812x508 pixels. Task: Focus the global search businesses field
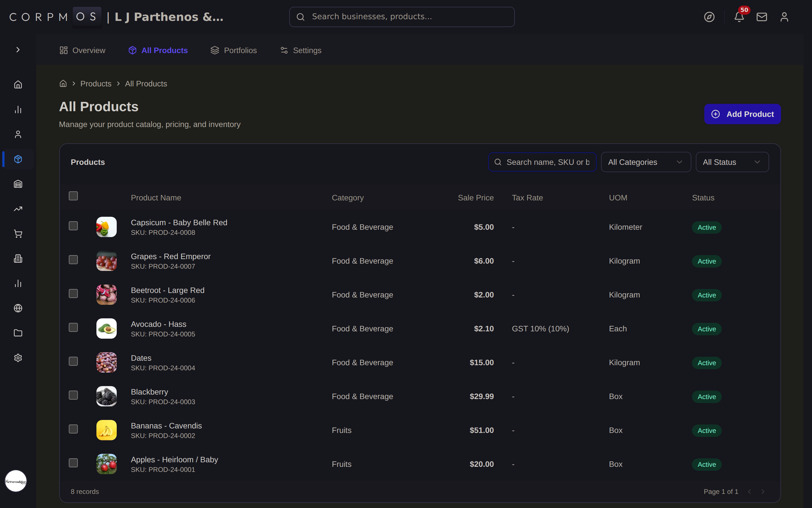pos(402,17)
